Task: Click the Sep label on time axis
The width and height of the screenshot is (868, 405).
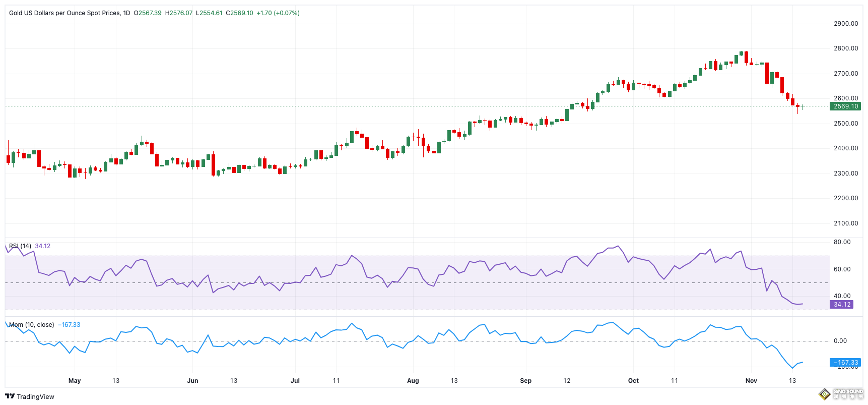Action: (x=525, y=381)
